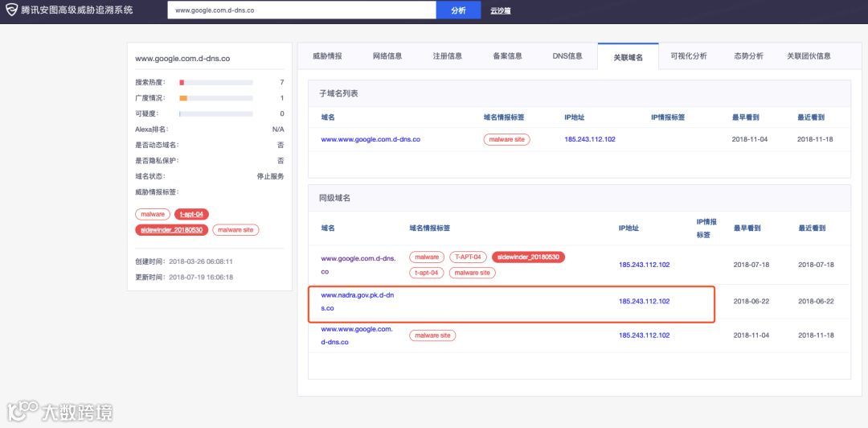Click the 可疑度 progress bar
This screenshot has height=428, width=868.
coord(216,113)
